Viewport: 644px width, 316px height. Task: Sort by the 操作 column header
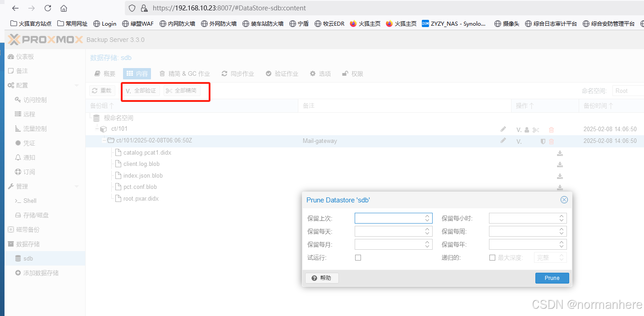(x=545, y=106)
